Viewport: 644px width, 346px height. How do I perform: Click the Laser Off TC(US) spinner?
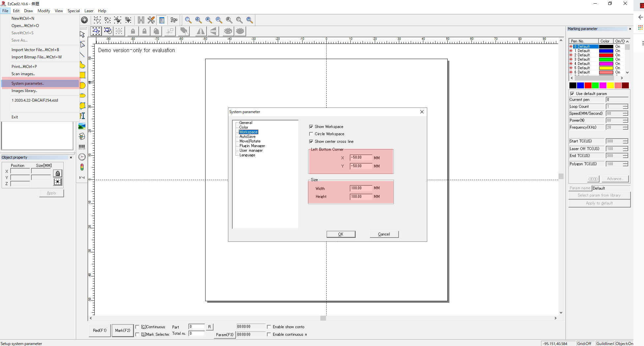coord(625,149)
